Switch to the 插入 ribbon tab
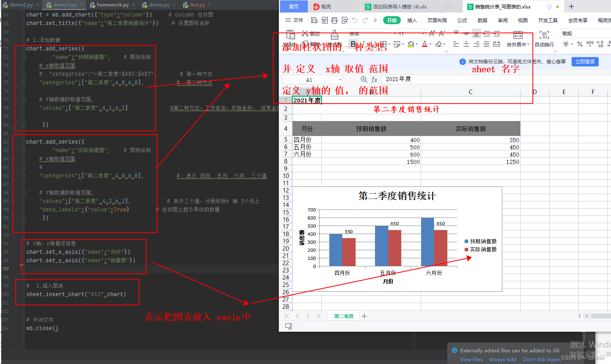Viewport: 611px width, 364px height. (412, 20)
